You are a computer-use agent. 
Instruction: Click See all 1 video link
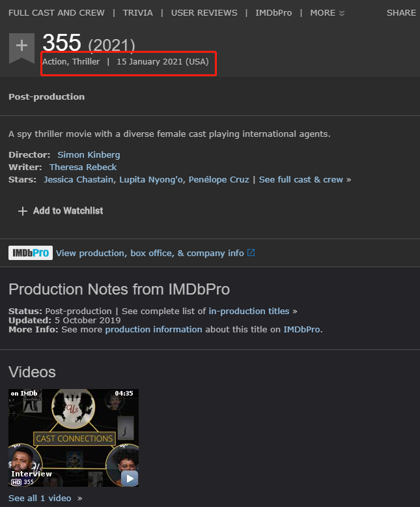(x=40, y=499)
